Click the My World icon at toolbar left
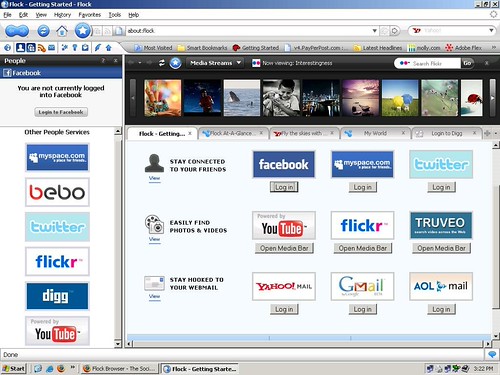Image resolution: width=500 pixels, height=375 pixels. click(7, 48)
